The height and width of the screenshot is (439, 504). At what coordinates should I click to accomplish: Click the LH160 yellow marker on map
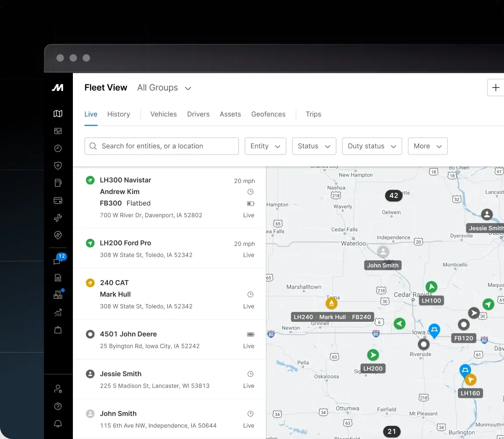(471, 380)
